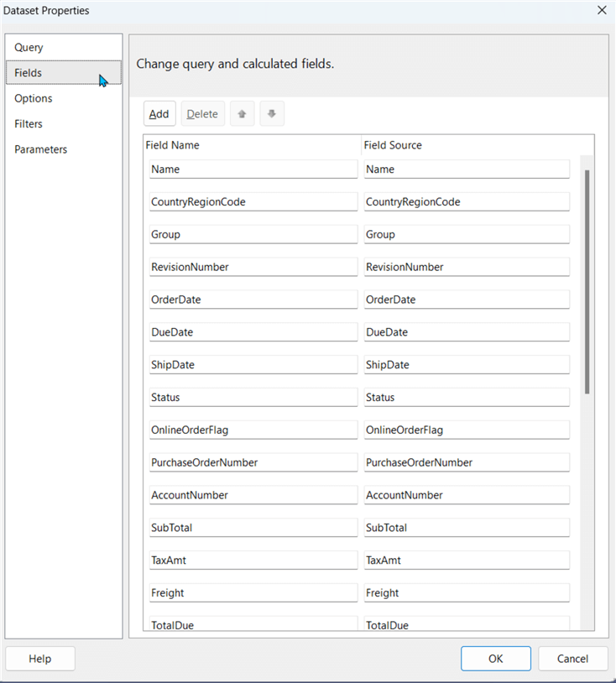The height and width of the screenshot is (683, 616).
Task: Close the Dataset Properties dialog
Action: (601, 10)
